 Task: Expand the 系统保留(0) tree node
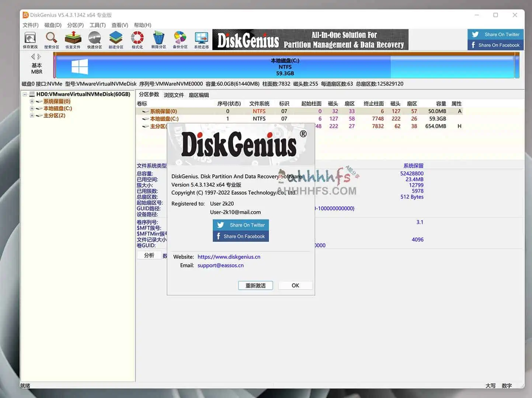click(x=32, y=101)
